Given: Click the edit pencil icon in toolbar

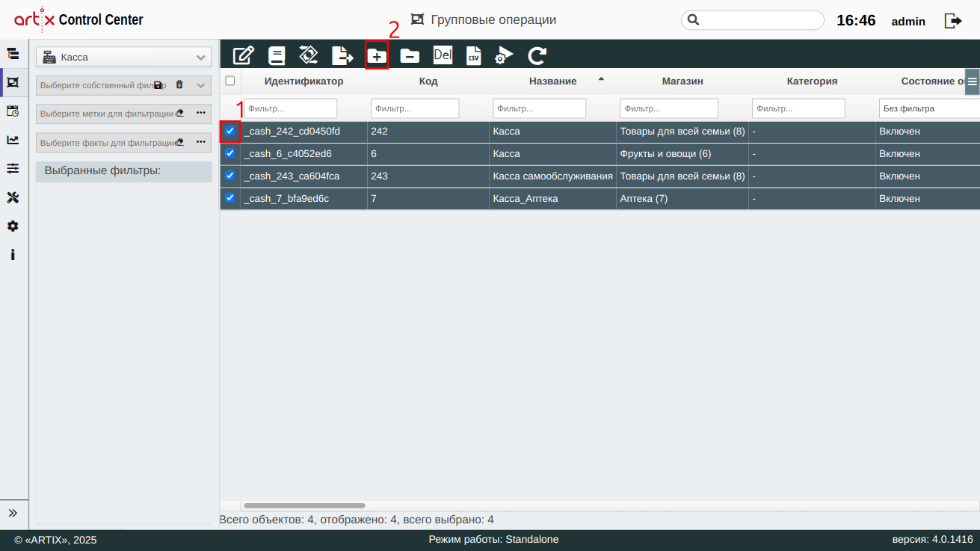Looking at the screenshot, I should click(244, 55).
